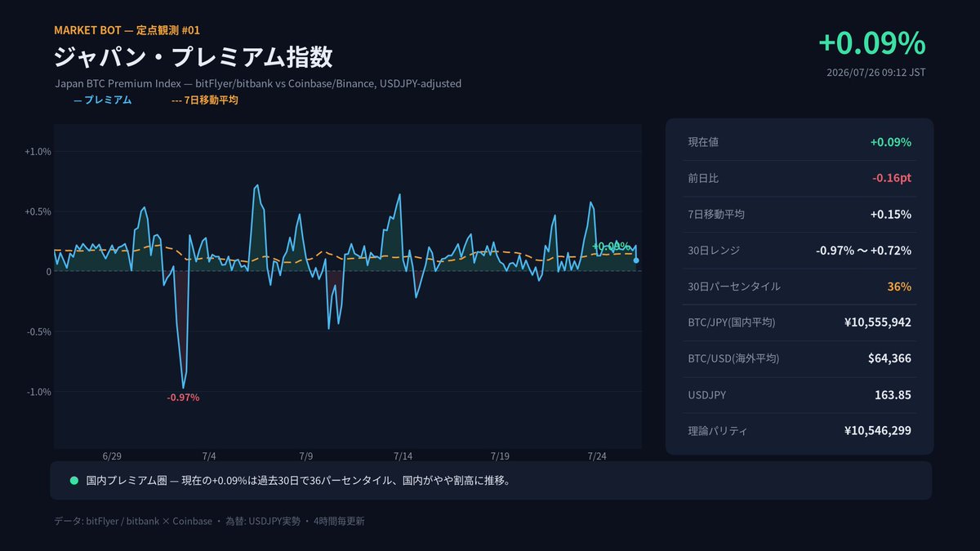980x551 pixels.
Task: Click the ¥10,546,299 parity value
Action: point(878,431)
